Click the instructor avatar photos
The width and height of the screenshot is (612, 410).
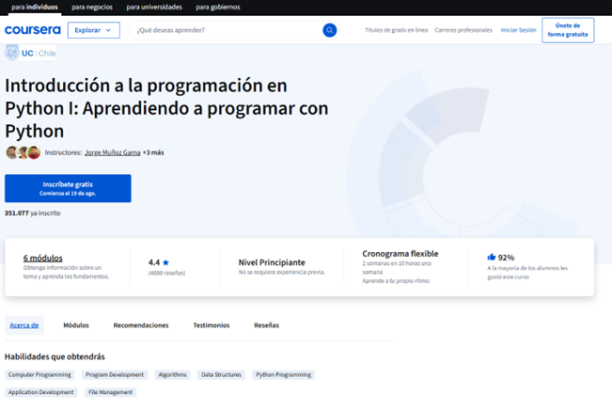23,153
